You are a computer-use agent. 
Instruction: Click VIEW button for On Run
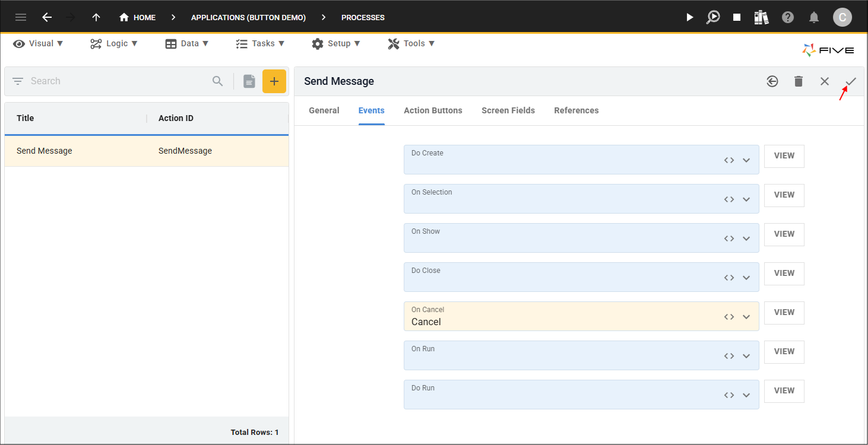pos(784,352)
